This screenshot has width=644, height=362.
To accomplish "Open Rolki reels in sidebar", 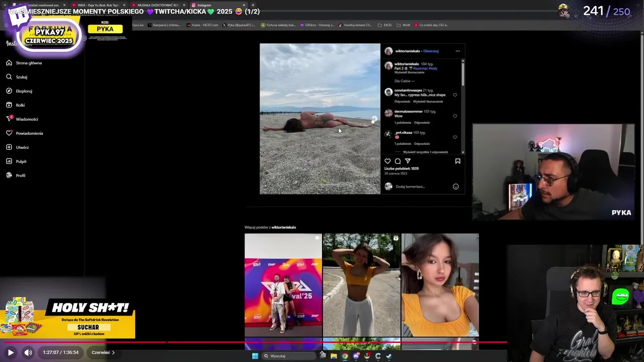I will 16,105.
